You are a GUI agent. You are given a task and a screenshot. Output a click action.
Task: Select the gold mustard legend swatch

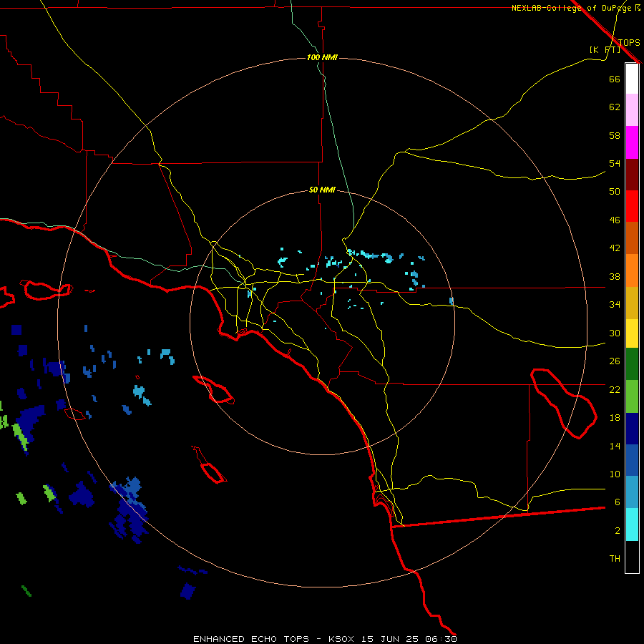coord(632,303)
